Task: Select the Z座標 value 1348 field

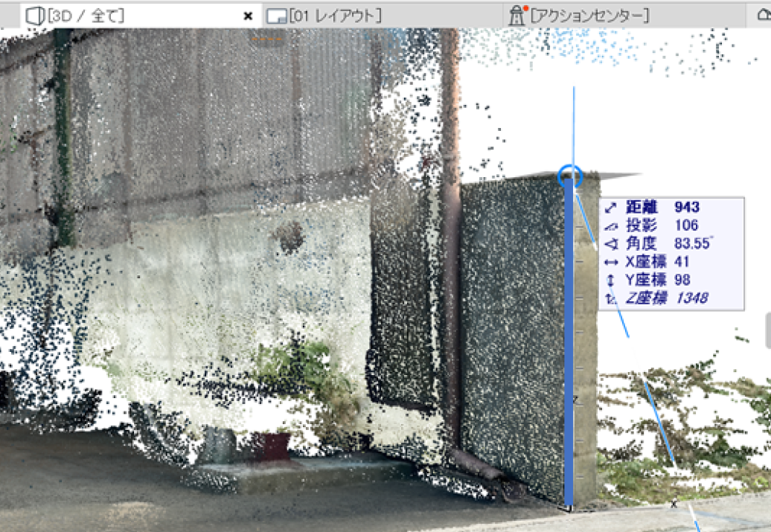Action: [x=691, y=298]
